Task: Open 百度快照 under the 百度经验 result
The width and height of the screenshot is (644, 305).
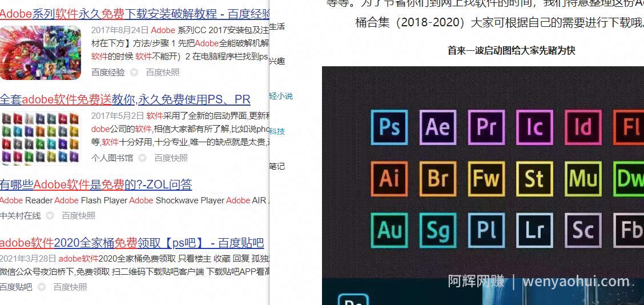Action: (163, 73)
